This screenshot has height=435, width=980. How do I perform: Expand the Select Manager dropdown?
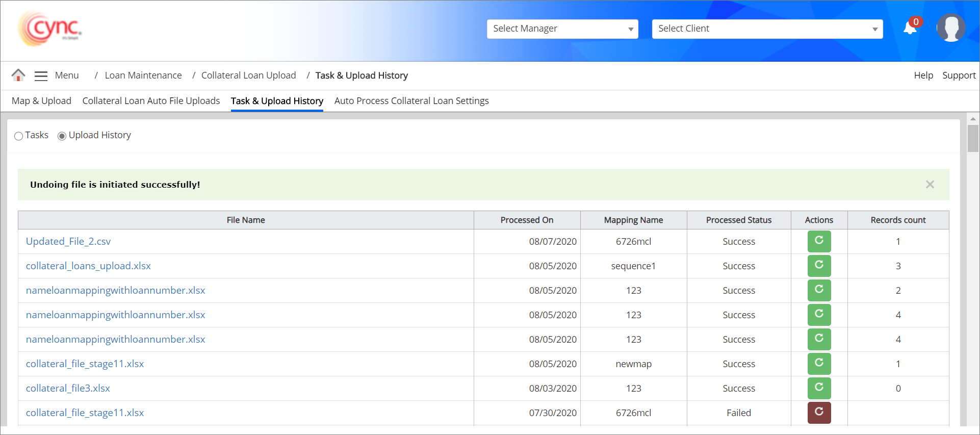562,29
